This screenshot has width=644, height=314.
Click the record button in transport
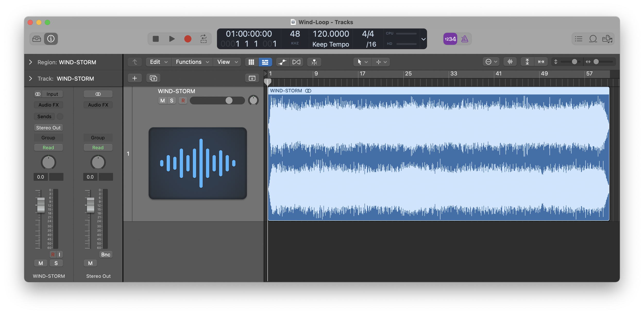click(x=187, y=39)
